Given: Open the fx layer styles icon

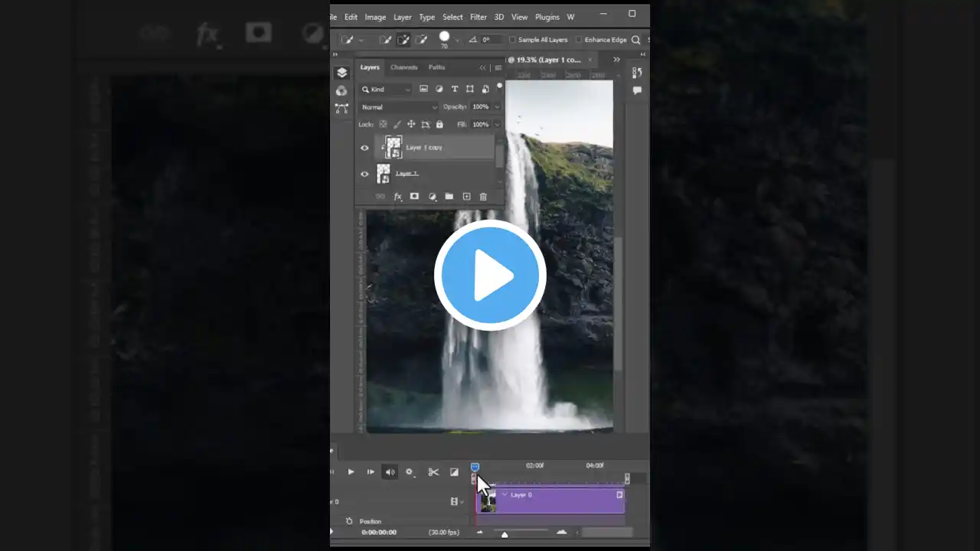Looking at the screenshot, I should tap(397, 197).
